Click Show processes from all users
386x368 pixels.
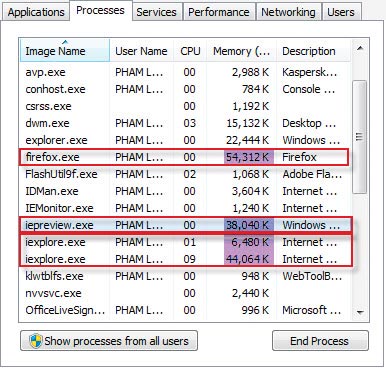pos(109,341)
